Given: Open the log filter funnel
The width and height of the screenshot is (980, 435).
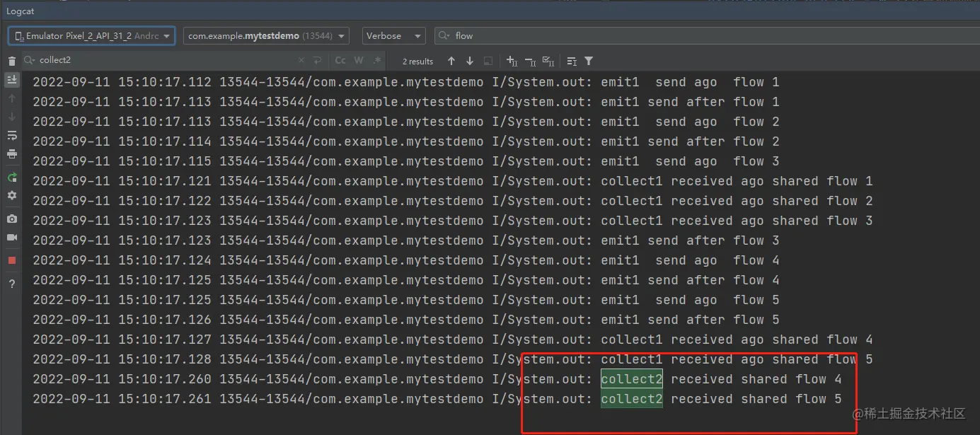Looking at the screenshot, I should tap(588, 62).
